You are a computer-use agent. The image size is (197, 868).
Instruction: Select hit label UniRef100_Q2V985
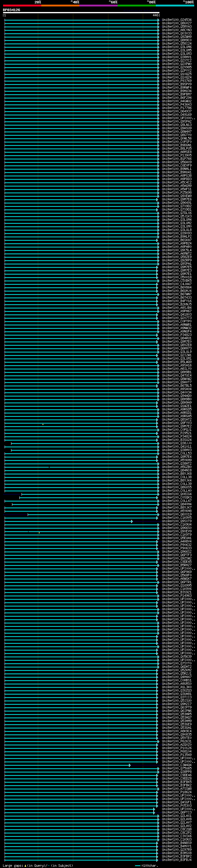(177, 67)
